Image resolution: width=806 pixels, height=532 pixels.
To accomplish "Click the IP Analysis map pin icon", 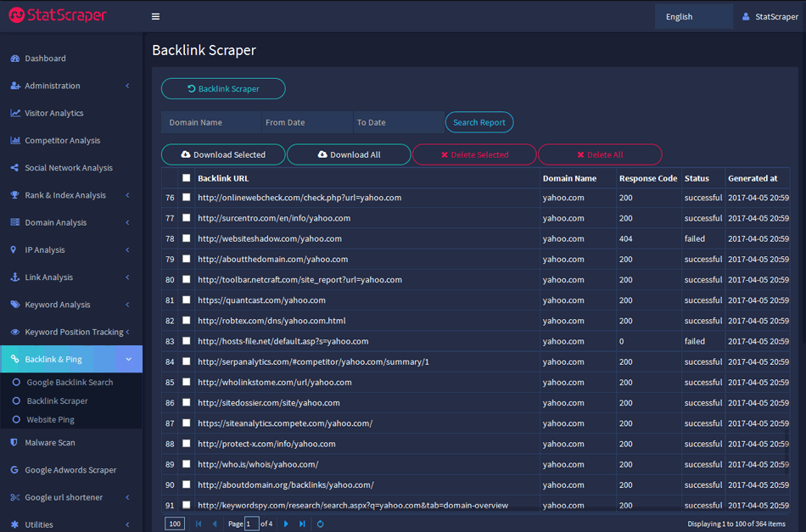I will [14, 249].
